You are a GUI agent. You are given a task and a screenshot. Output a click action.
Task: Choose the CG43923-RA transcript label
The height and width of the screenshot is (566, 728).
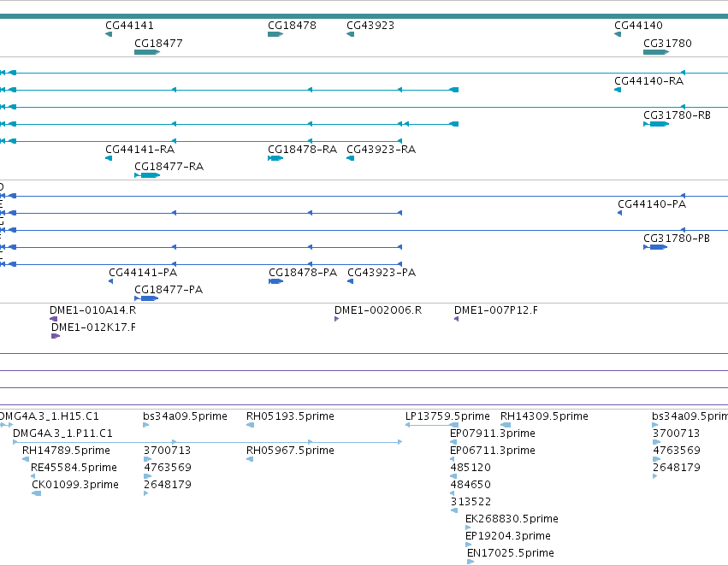pos(382,150)
